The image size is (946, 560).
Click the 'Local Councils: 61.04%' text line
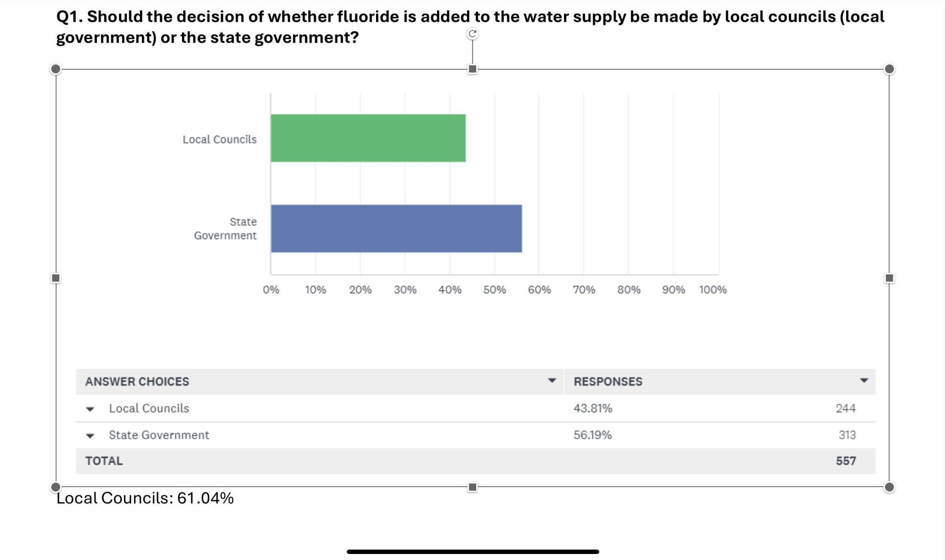click(x=145, y=499)
